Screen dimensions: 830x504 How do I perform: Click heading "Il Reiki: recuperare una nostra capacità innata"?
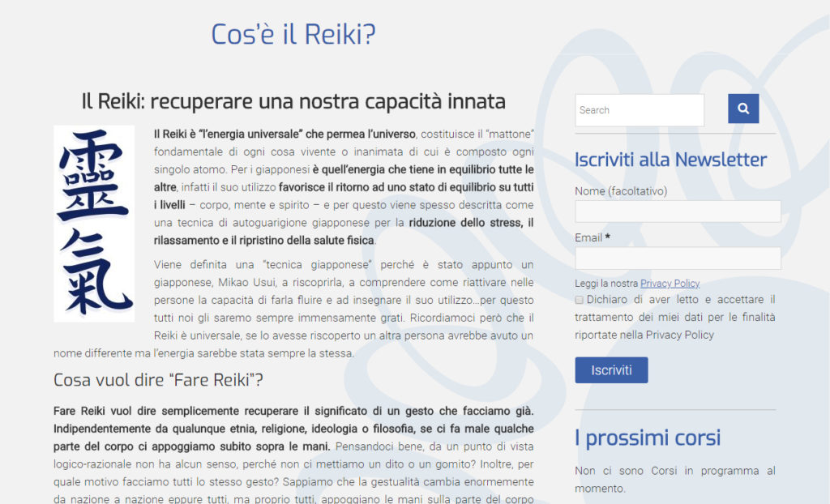(293, 101)
